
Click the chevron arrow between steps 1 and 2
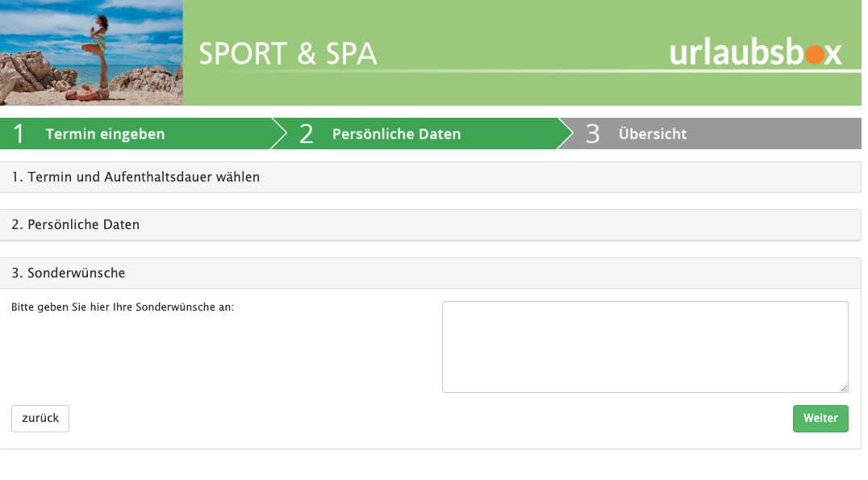[x=280, y=134]
